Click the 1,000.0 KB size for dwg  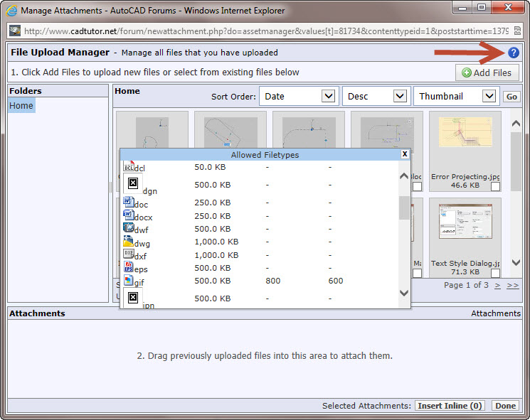(x=216, y=242)
